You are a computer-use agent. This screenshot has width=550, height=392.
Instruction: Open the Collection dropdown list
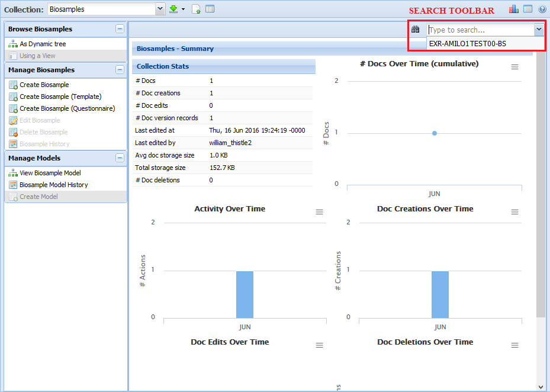[160, 9]
